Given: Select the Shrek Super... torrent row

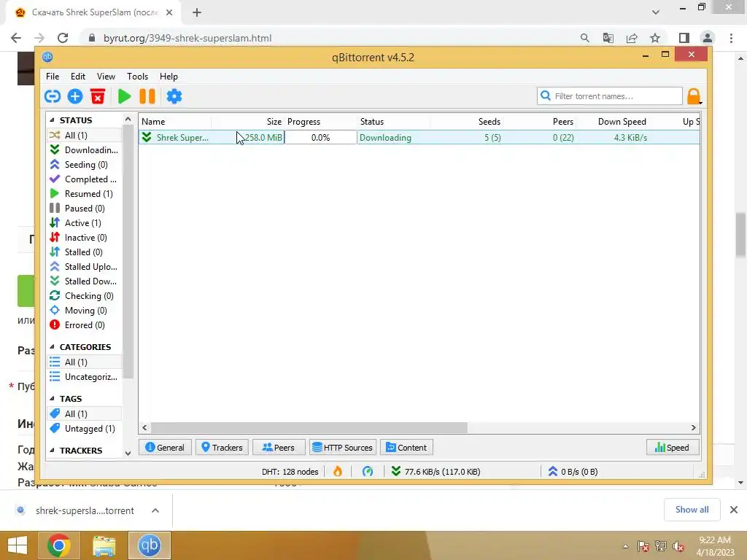Looking at the screenshot, I should point(419,138).
